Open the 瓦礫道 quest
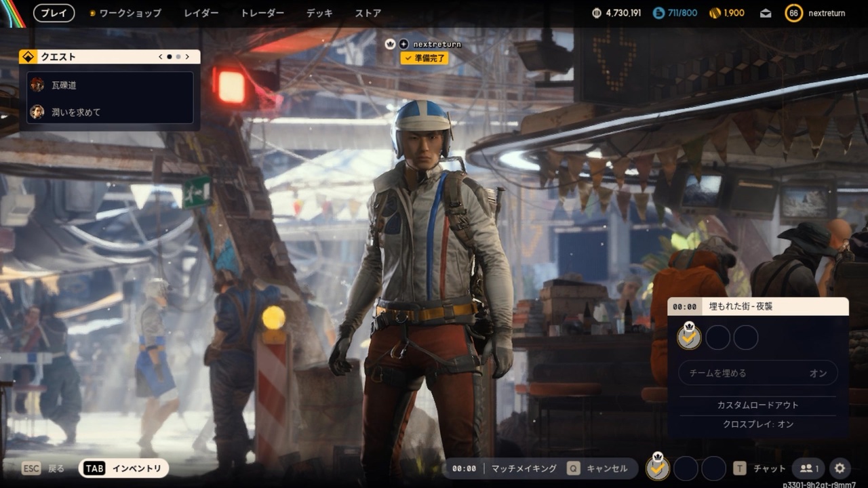The width and height of the screenshot is (868, 488). [110, 85]
